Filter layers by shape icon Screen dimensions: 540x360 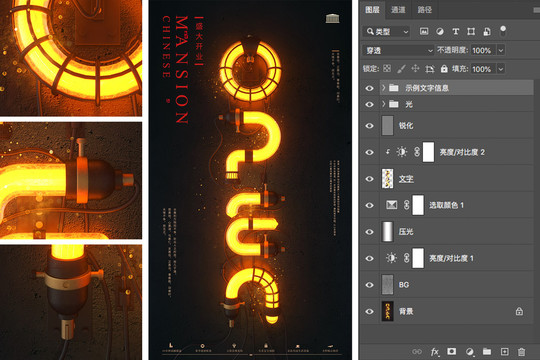click(x=471, y=31)
